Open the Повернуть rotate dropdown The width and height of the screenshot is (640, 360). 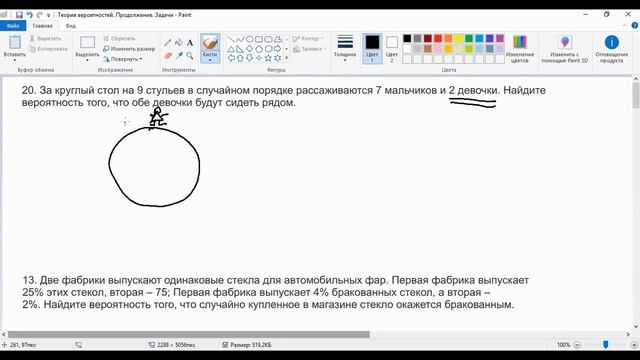pos(123,59)
